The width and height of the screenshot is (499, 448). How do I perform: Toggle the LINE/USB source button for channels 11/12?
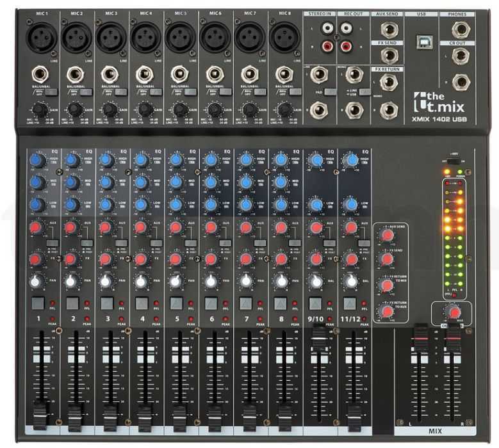(x=365, y=92)
